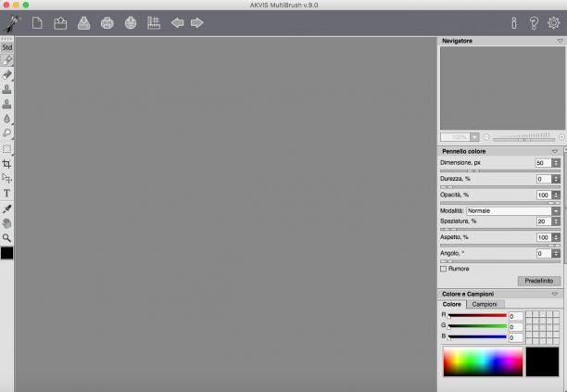Open help with the question mark icon

pyautogui.click(x=534, y=23)
